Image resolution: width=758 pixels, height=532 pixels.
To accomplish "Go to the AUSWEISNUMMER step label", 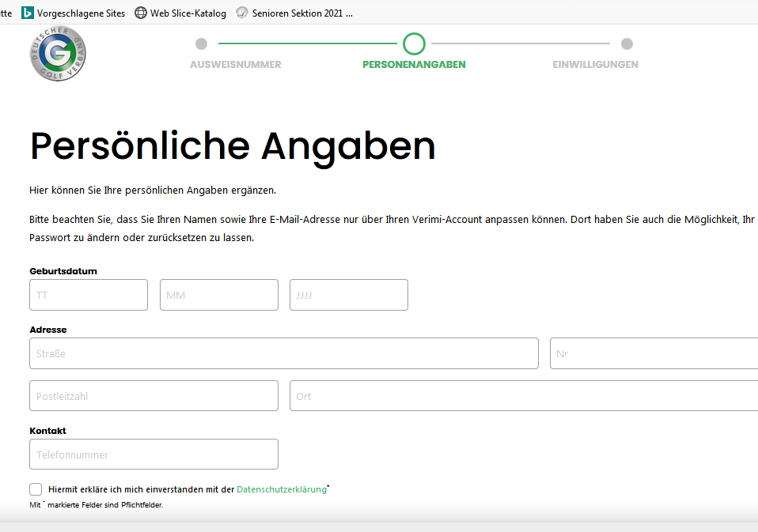I will 235,65.
